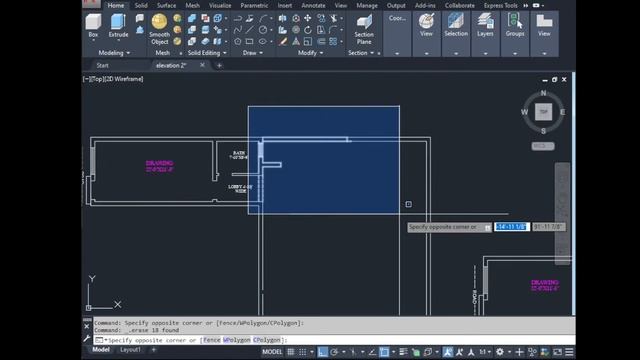The image size is (640, 360).
Task: Select the Circle draw tool
Action: tap(263, 30)
